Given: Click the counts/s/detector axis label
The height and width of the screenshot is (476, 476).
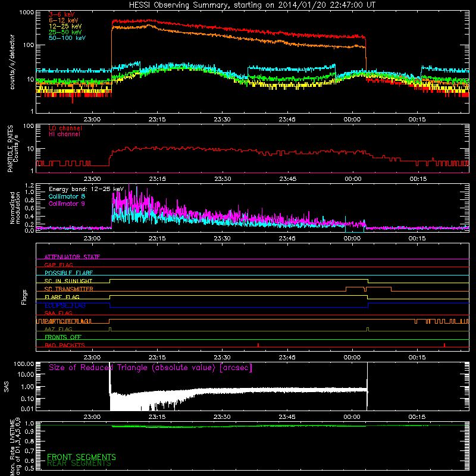Looking at the screenshot, I should coord(12,62).
